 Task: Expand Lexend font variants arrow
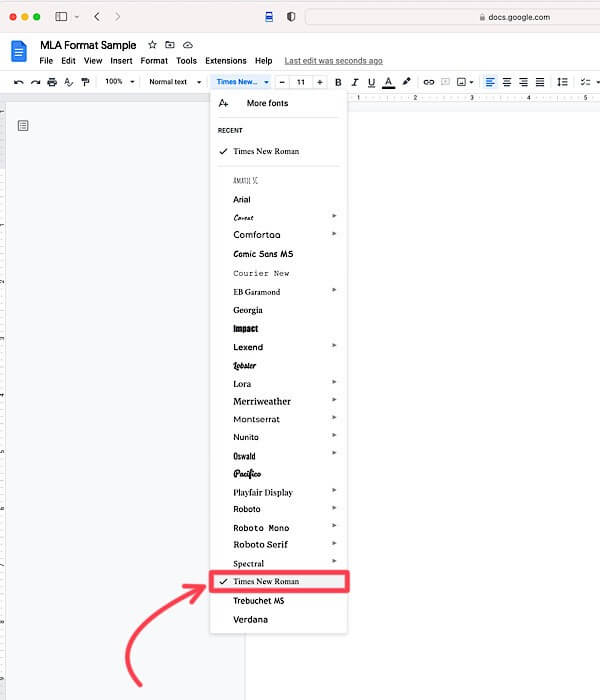coord(334,346)
